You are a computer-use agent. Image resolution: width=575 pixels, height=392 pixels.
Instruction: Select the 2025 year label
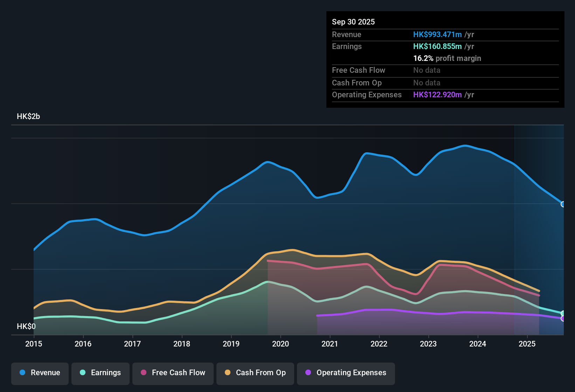[527, 344]
